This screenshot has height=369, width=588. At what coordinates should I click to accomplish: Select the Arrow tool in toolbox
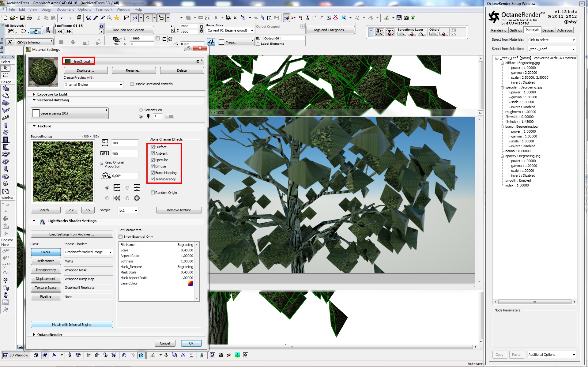[6, 68]
